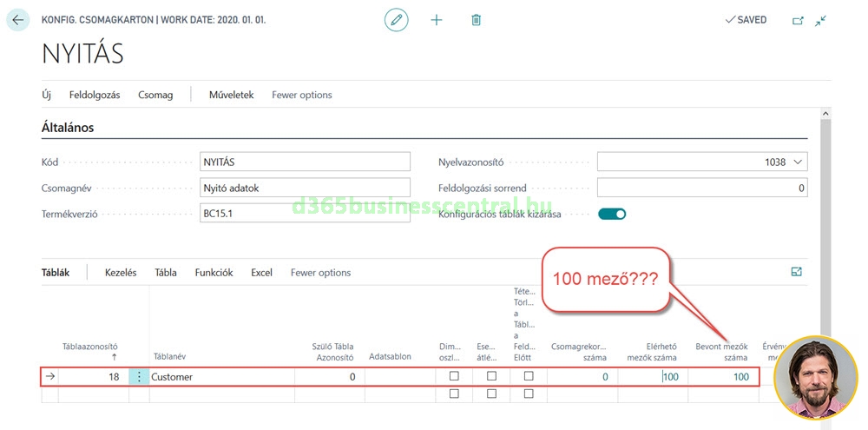Tick the third checkbox in the empty row
868x430 pixels.
click(x=529, y=394)
